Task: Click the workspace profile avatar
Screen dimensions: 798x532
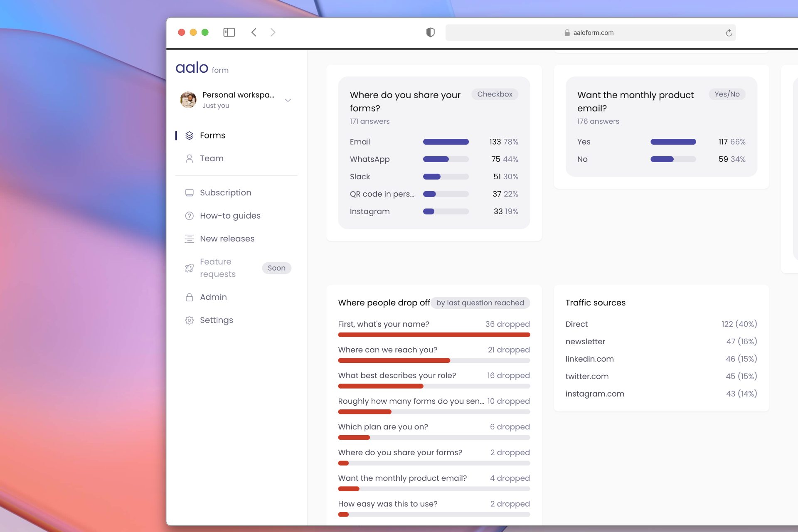Action: [x=188, y=100]
